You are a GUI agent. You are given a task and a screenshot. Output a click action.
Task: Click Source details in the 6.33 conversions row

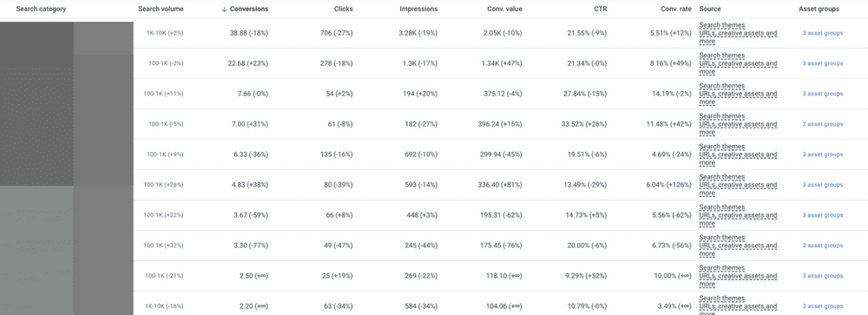point(738,154)
